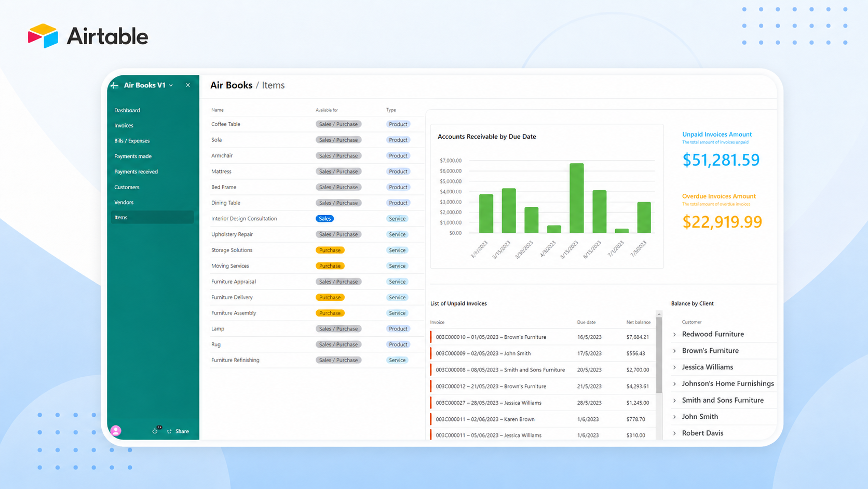Expand the Robert Davis client row
This screenshot has height=489, width=868.
pos(675,433)
